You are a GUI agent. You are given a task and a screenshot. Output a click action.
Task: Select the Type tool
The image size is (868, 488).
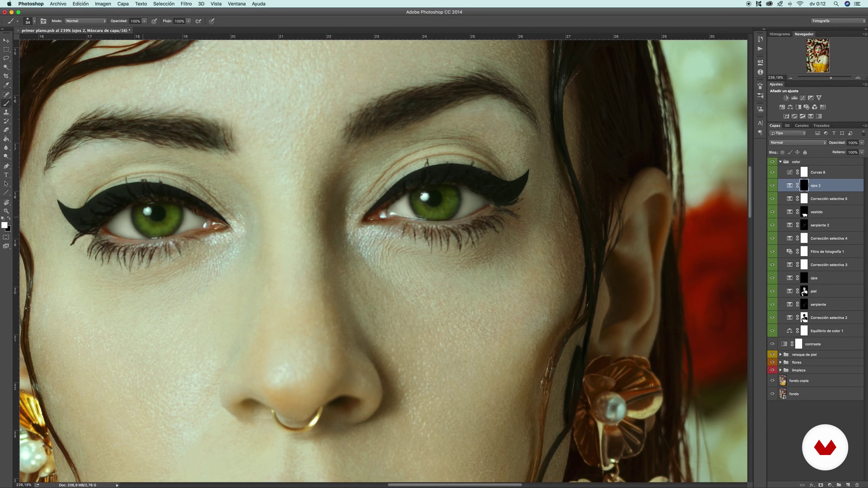(x=6, y=175)
